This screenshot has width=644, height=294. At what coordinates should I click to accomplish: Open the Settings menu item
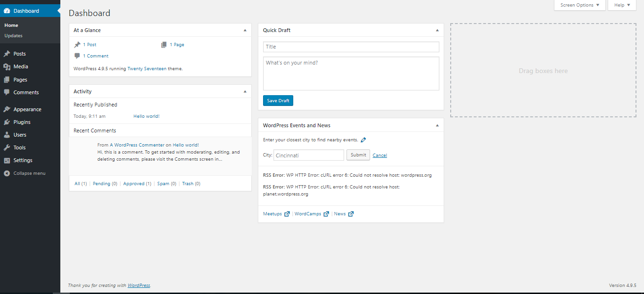30,160
